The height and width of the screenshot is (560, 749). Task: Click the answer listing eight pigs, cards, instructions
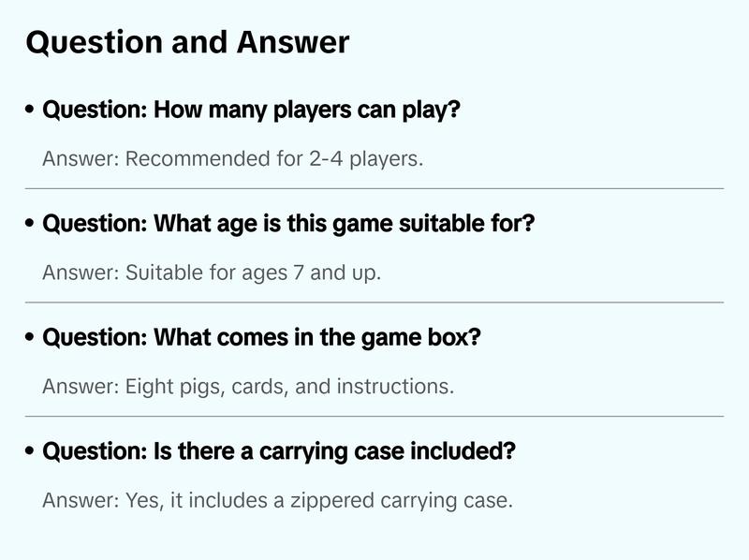(248, 387)
